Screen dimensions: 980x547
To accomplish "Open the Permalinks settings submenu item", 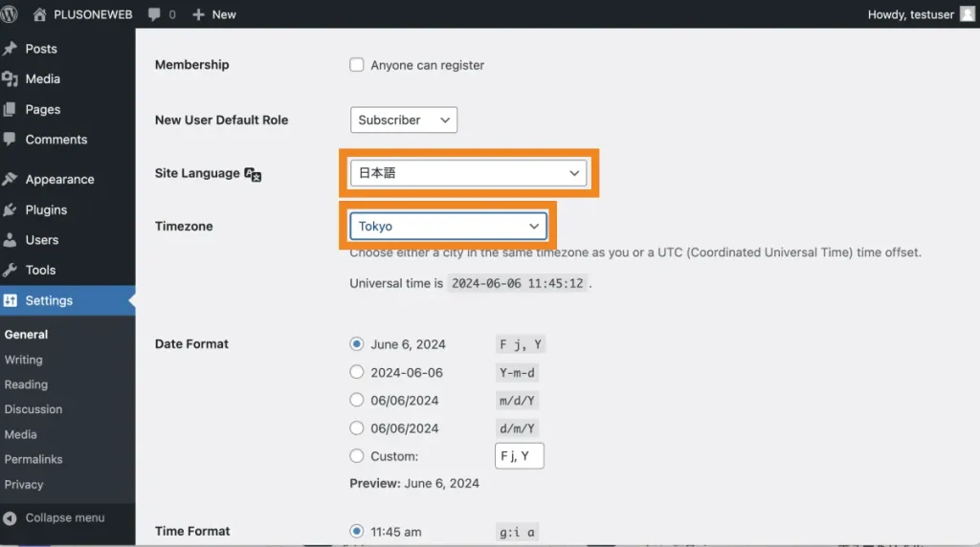I will [x=33, y=459].
